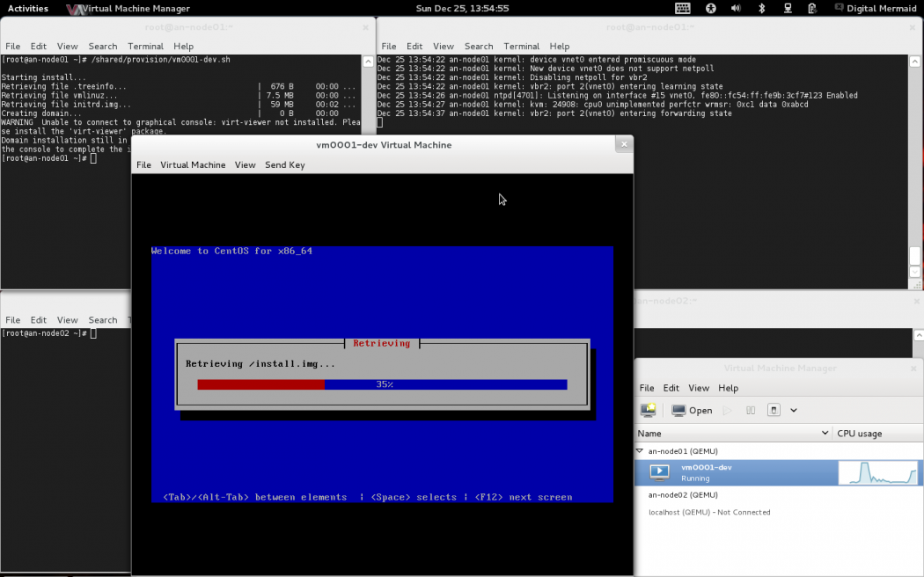Screen dimensions: 924x577
Task: Open the Virtual Machine menu
Action: pos(193,164)
